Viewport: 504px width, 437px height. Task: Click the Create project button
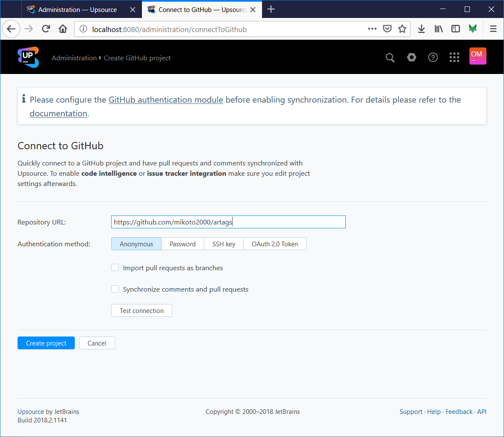pyautogui.click(x=46, y=343)
